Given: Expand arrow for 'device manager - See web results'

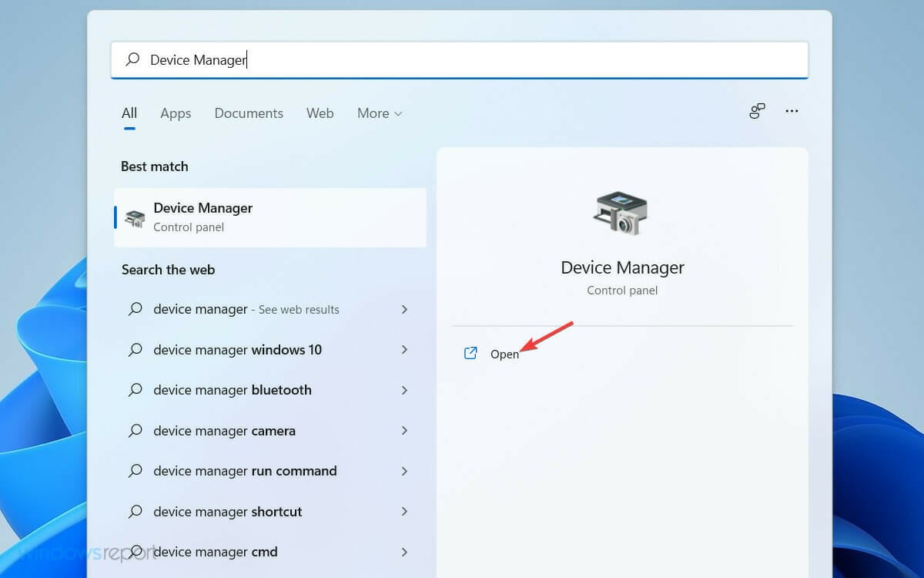Looking at the screenshot, I should point(404,309).
